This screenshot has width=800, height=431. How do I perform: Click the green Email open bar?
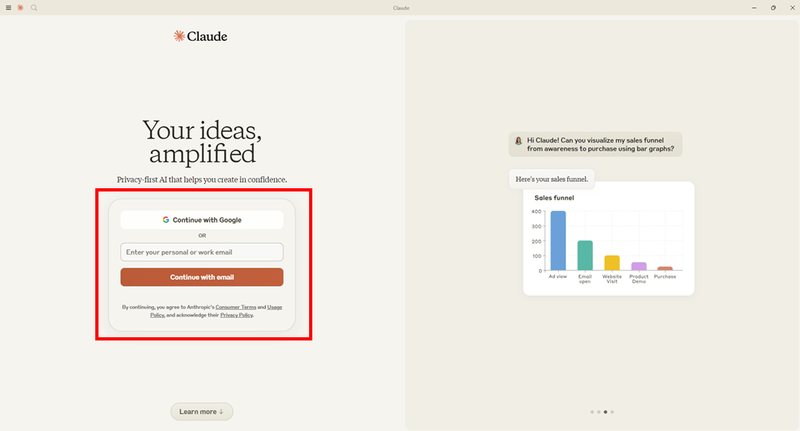click(585, 256)
